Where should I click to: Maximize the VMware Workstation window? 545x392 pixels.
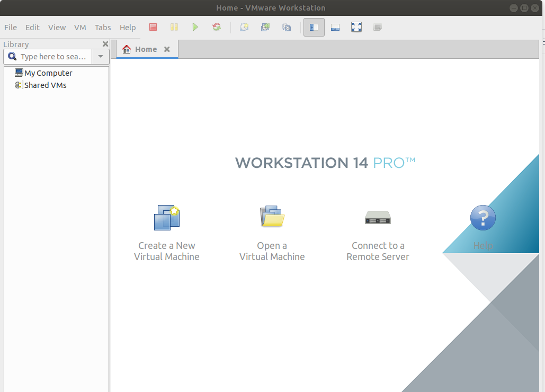click(524, 8)
